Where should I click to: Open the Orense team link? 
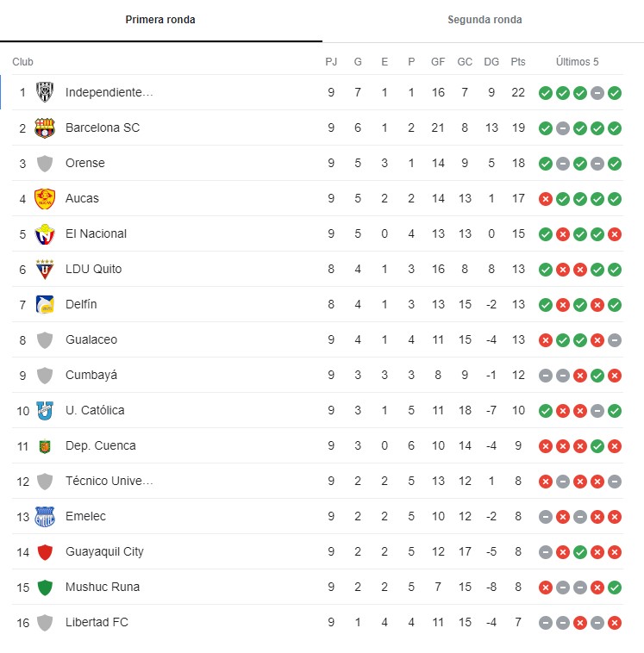(86, 163)
